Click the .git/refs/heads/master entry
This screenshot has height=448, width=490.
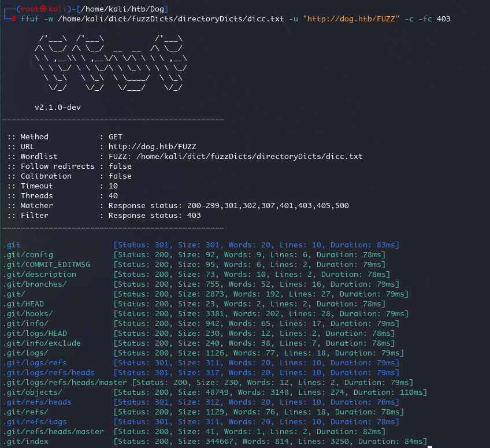[53, 431]
